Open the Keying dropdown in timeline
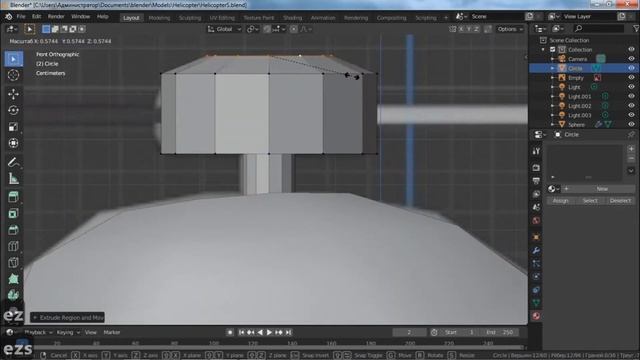This screenshot has width=640, height=360. pos(68,332)
